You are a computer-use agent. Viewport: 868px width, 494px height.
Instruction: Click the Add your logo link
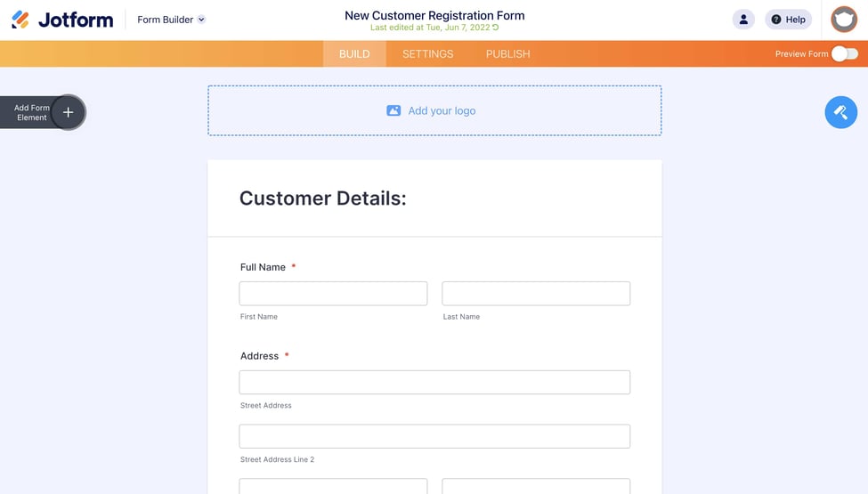click(x=442, y=110)
